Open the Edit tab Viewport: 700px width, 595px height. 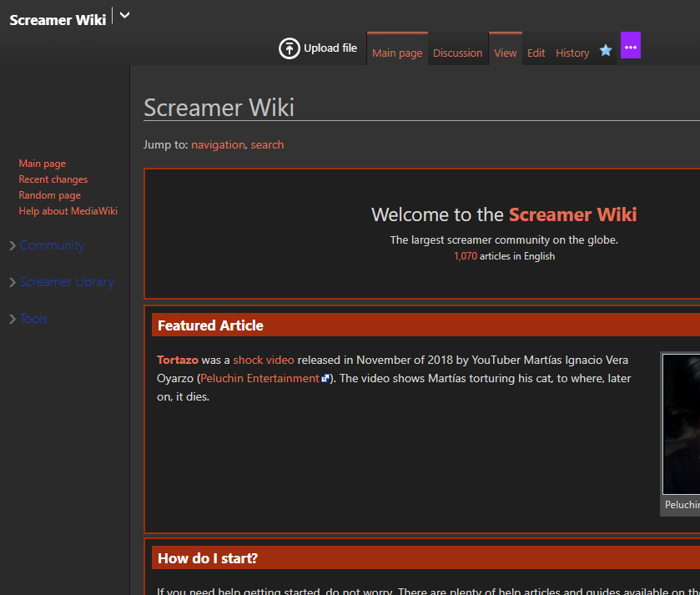click(536, 53)
